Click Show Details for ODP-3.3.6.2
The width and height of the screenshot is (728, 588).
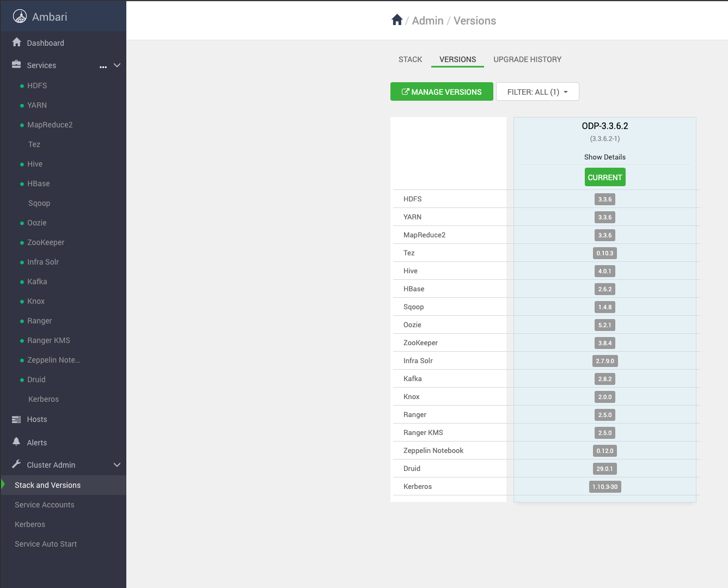[x=605, y=157]
